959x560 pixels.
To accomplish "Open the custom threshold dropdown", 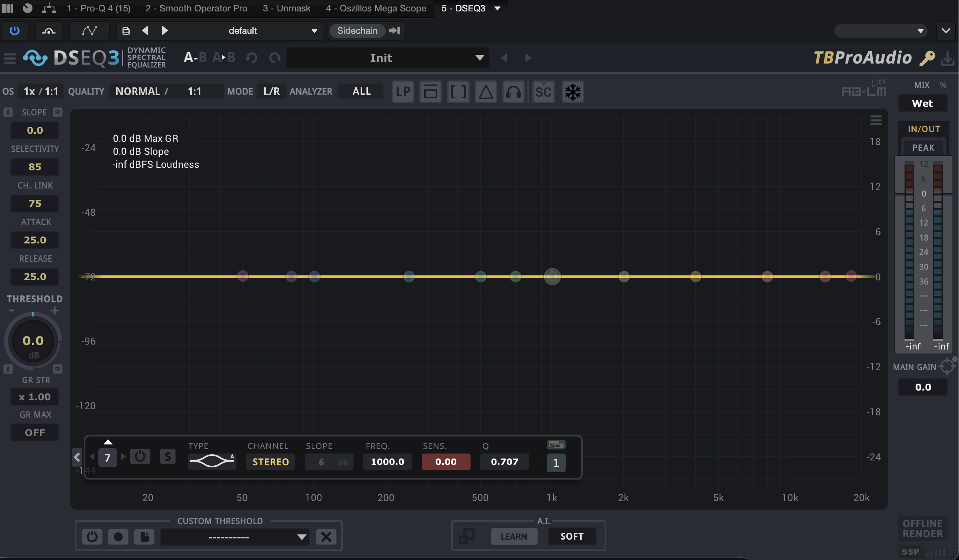I will coord(235,537).
